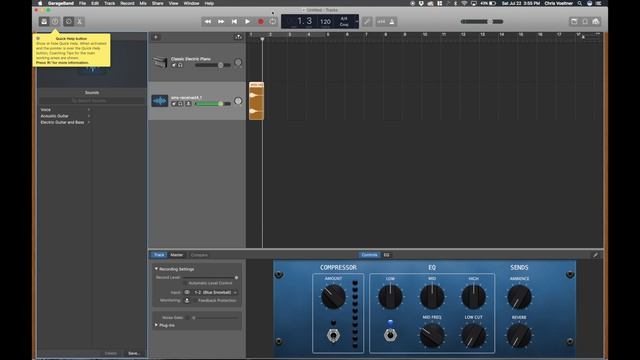Click the Fast Forward transport button
Image resolution: width=640 pixels, height=360 pixels.
pyautogui.click(x=221, y=21)
